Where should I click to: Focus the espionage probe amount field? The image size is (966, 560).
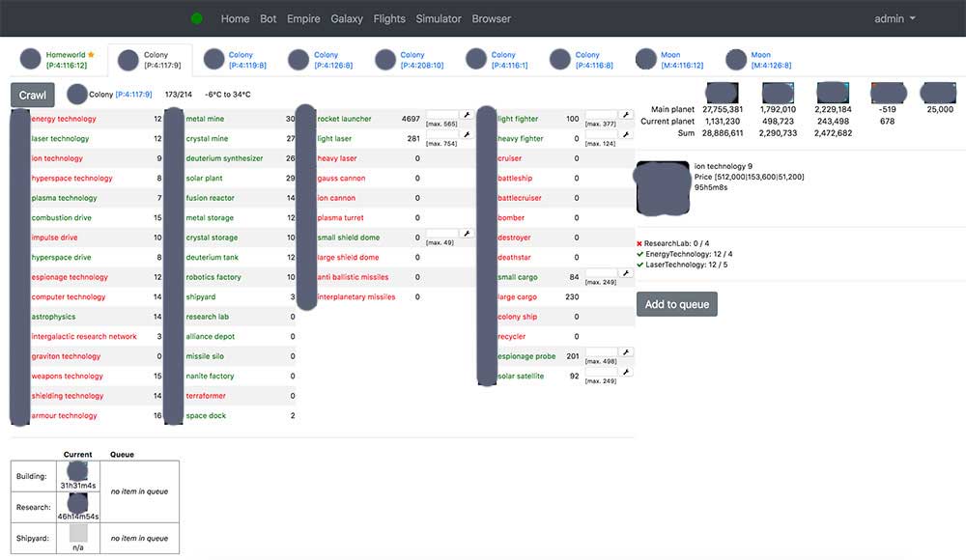click(x=601, y=352)
